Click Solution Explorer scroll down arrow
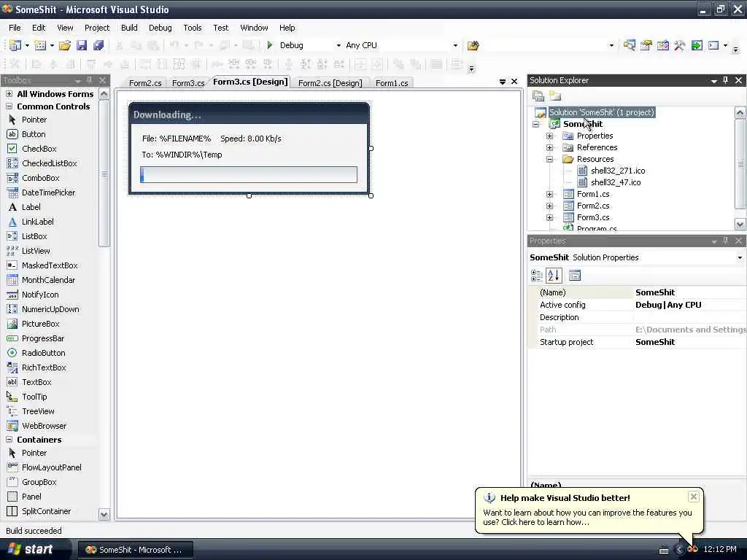 coord(740,224)
